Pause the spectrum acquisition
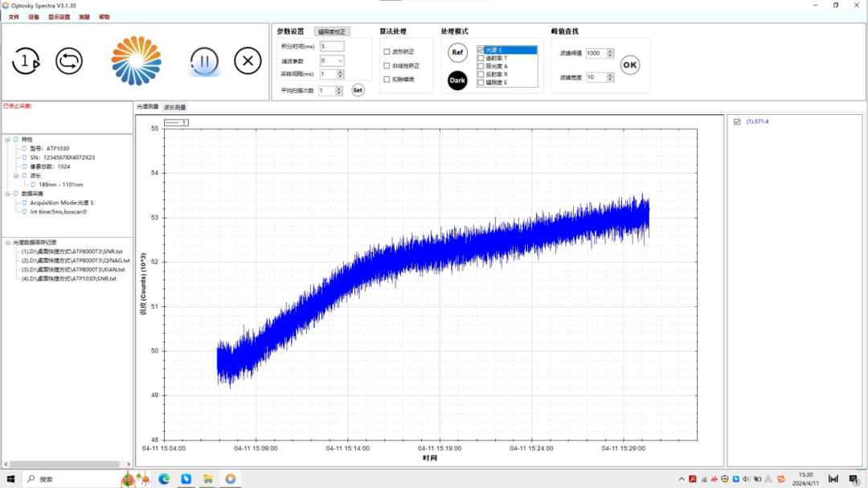Image resolution: width=868 pixels, height=488 pixels. click(204, 61)
